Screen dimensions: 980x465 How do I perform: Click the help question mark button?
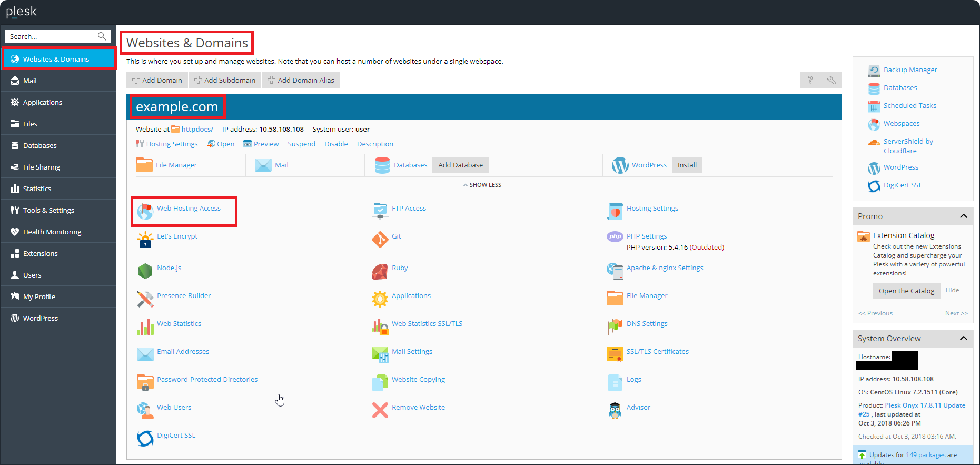[x=810, y=80]
